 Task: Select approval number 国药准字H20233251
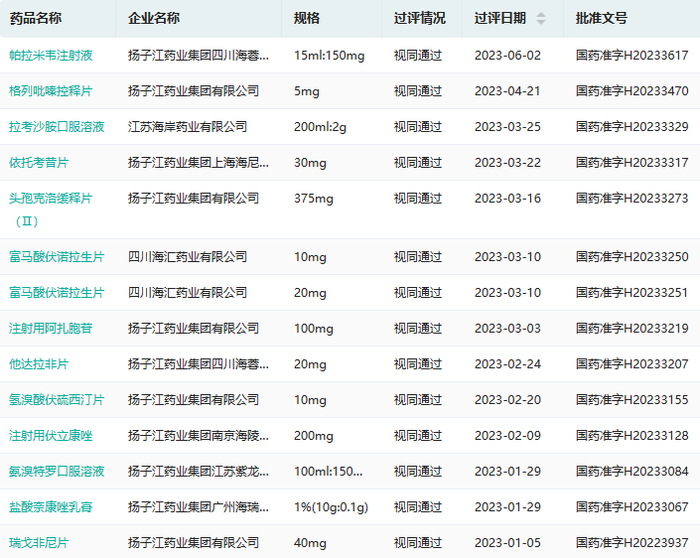pyautogui.click(x=632, y=292)
